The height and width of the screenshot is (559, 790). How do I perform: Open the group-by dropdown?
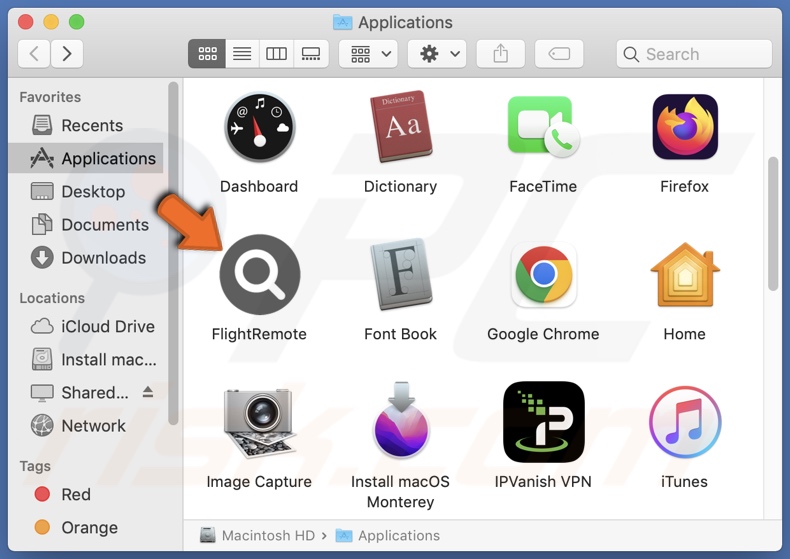pyautogui.click(x=368, y=53)
